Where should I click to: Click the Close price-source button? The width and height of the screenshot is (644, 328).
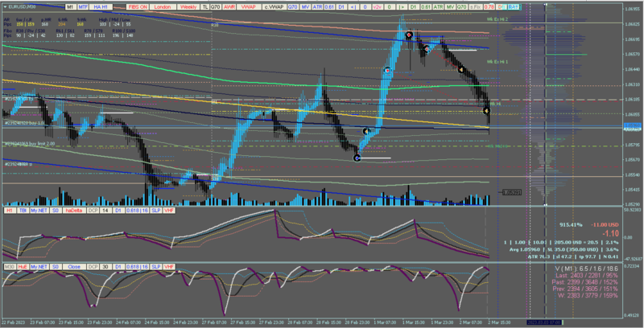coord(74,267)
